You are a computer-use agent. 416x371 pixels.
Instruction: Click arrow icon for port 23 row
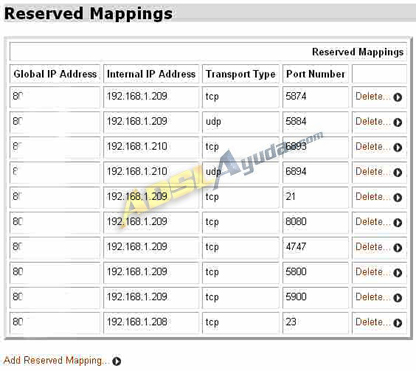397,323
